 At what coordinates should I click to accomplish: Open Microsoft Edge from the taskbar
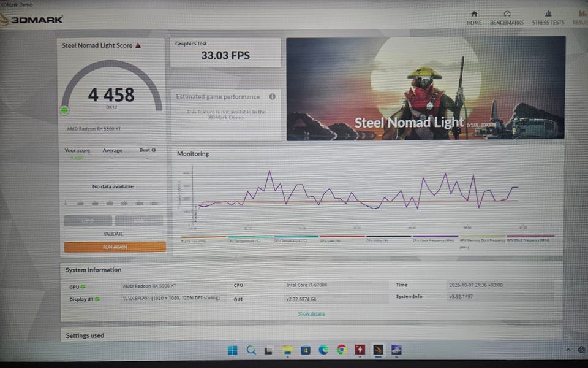323,350
